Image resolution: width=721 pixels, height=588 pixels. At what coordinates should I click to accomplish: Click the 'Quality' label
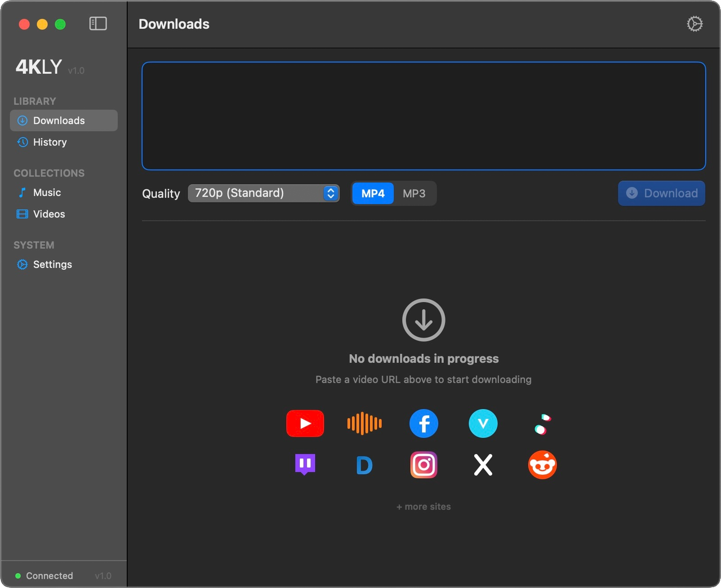161,194
